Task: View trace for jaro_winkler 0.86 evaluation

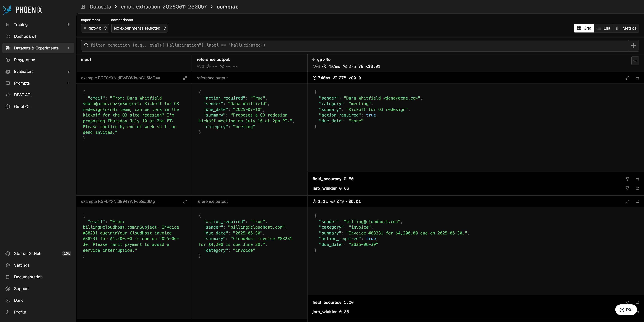Action: coord(637,189)
